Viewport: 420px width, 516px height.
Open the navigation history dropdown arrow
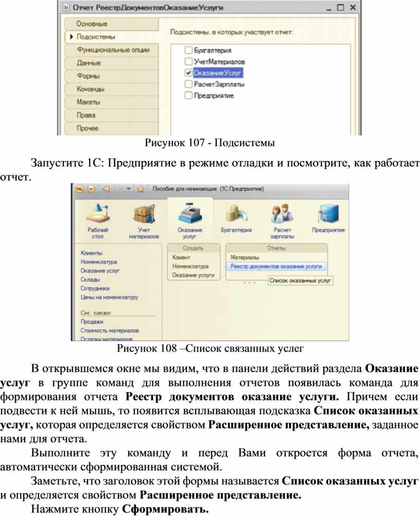[x=129, y=189]
